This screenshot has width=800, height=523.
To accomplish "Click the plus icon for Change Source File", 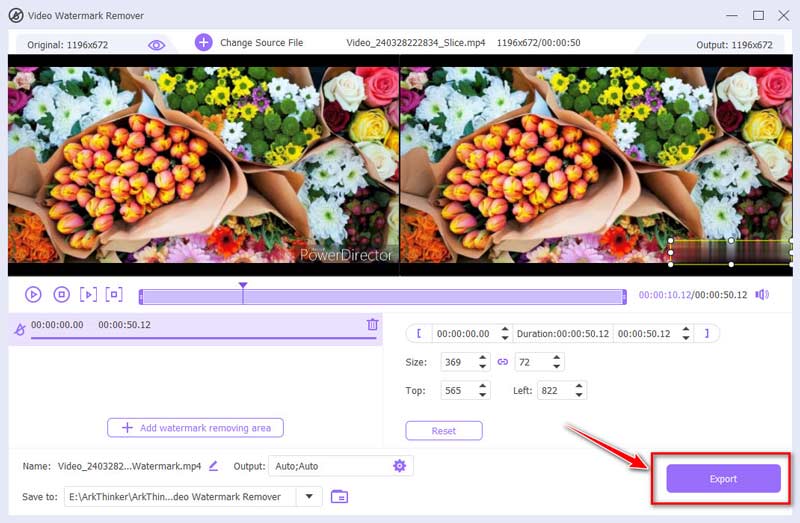I will [204, 42].
